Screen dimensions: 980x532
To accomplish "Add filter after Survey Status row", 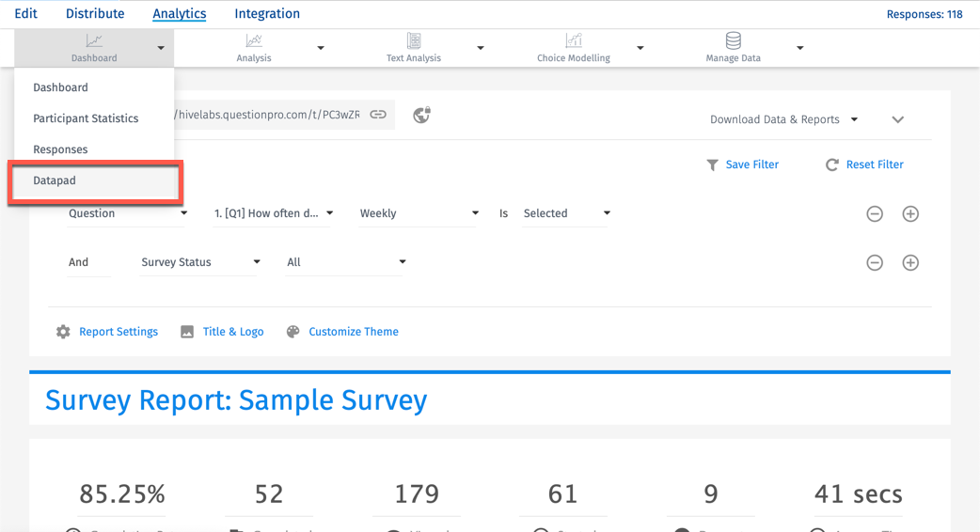I will point(910,263).
